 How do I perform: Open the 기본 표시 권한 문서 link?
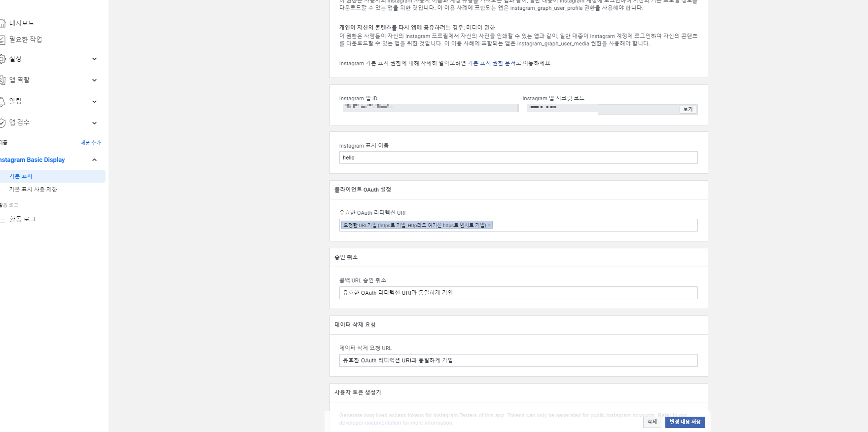coord(491,63)
